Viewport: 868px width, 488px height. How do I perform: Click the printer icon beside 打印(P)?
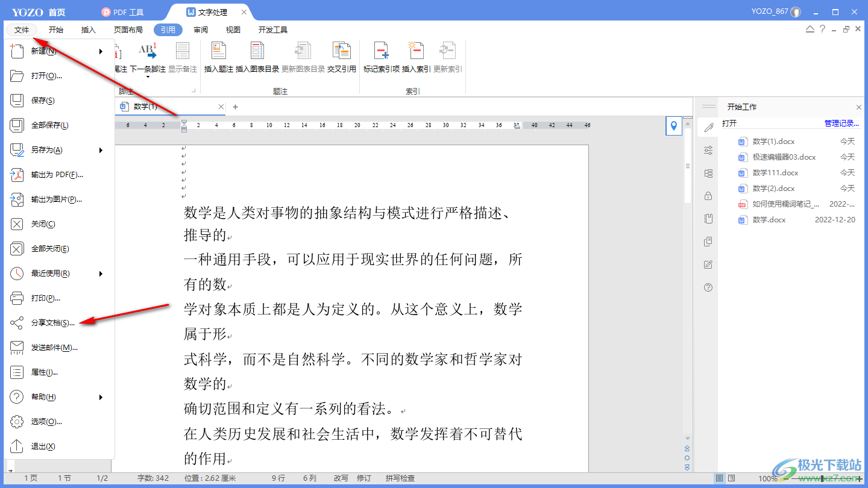[17, 298]
